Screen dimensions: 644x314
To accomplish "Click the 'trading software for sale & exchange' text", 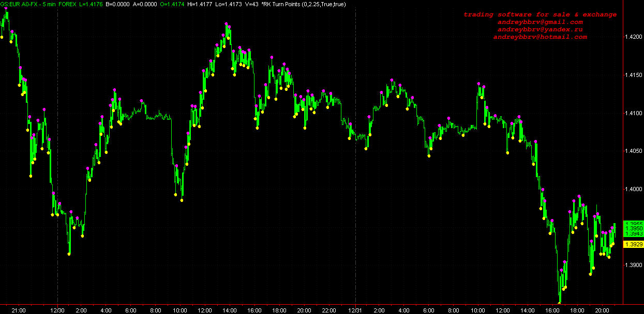I will [x=540, y=14].
